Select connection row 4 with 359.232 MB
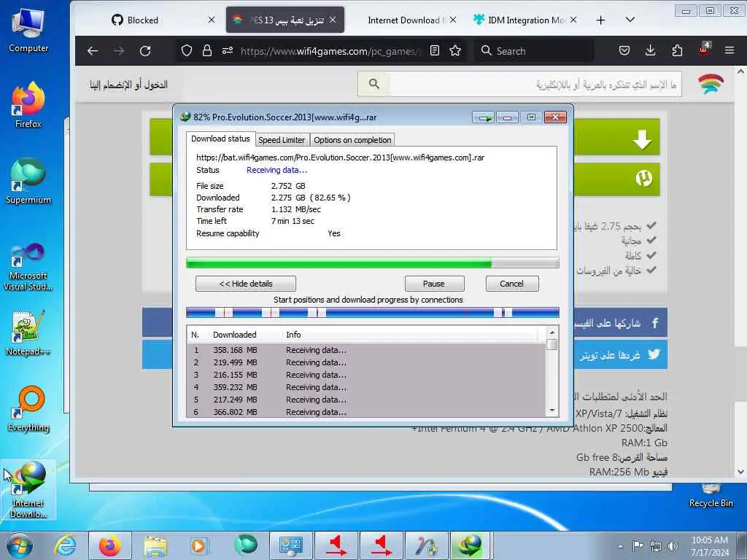This screenshot has height=560, width=747. click(366, 387)
